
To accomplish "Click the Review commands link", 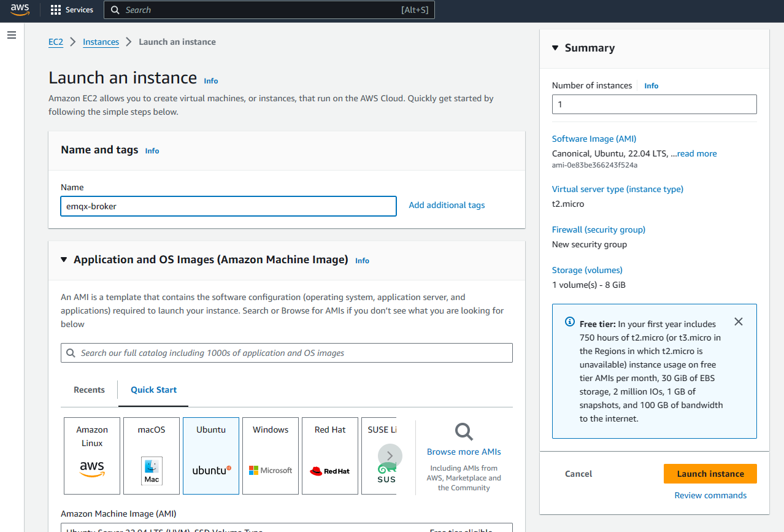I will click(x=710, y=495).
